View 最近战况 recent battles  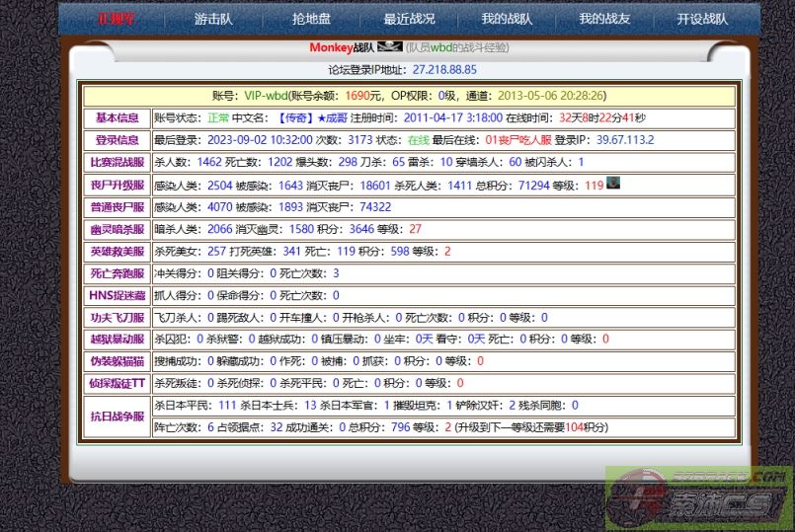(409, 19)
